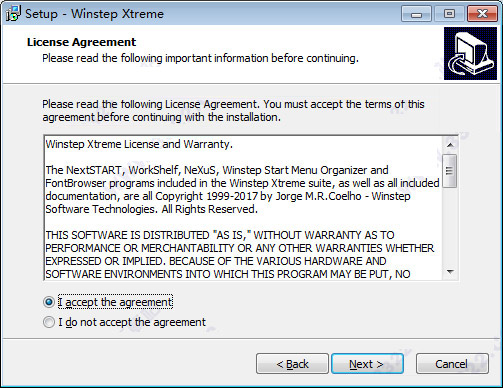Click the "Please read the following important information" subtitle
This screenshot has height=388, width=503.
(200, 58)
